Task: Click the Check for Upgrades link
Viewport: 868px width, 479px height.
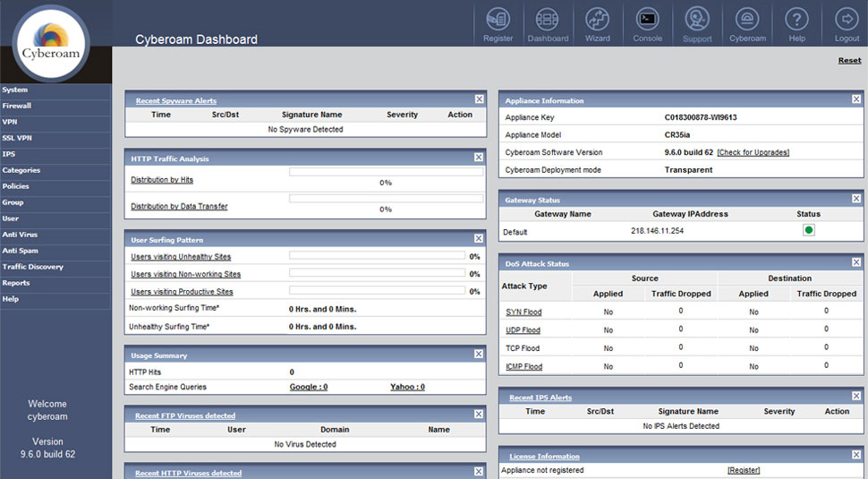Action: click(753, 152)
